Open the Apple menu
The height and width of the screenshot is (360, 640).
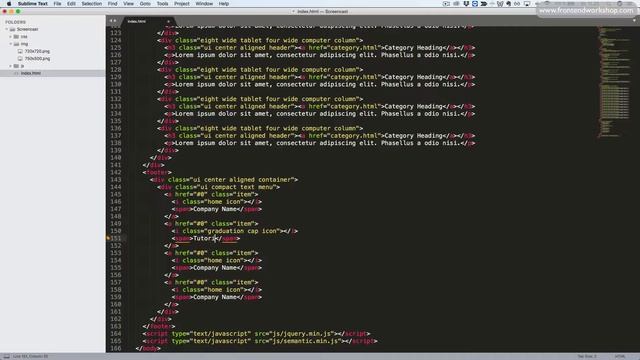click(x=9, y=4)
